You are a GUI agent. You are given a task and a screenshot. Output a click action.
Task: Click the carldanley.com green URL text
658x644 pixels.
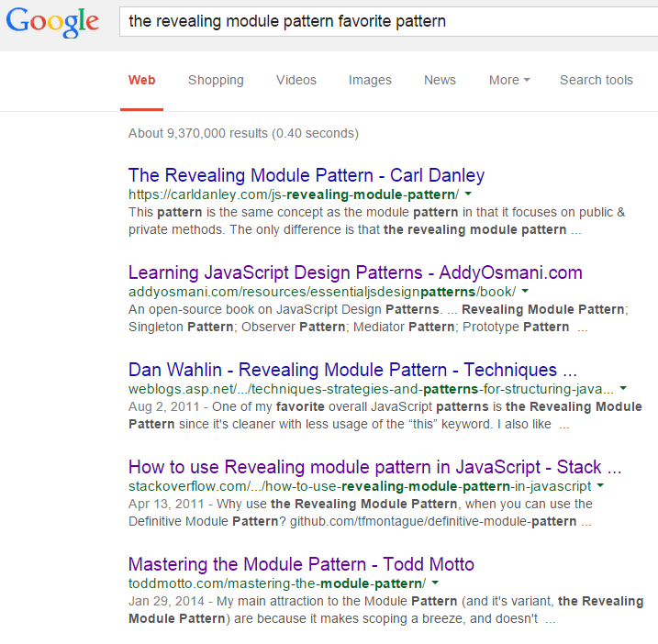294,194
